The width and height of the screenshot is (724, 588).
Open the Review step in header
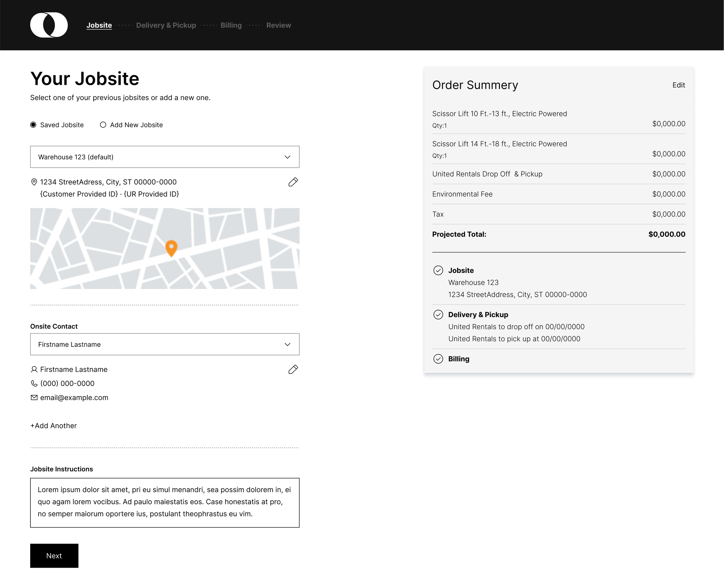pos(279,25)
